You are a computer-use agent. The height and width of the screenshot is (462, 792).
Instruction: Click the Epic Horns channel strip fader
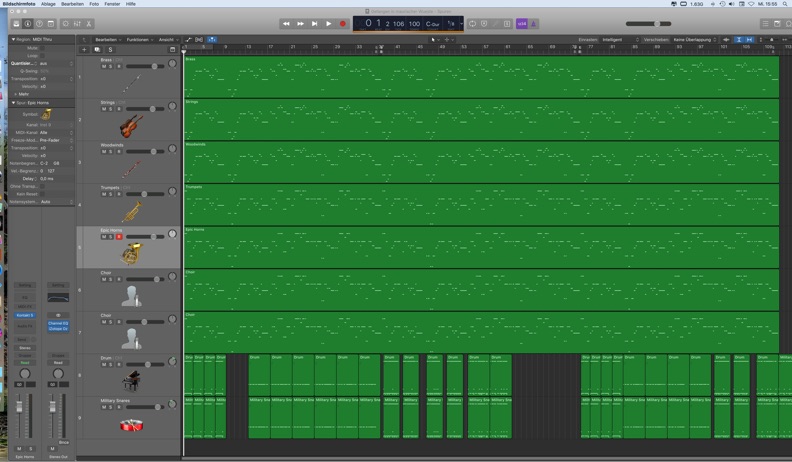(x=19, y=407)
